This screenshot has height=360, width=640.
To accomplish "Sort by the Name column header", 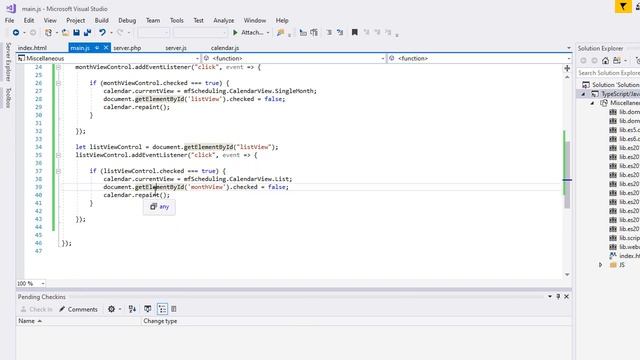I will (x=79, y=321).
